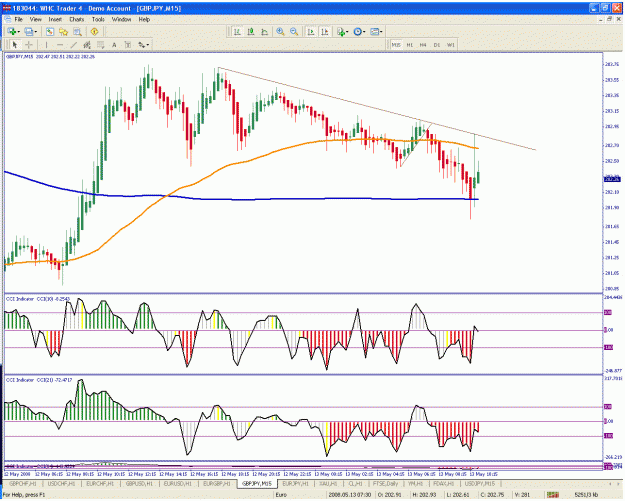Switch to the GBPUSD,H1 chart tab
Viewport: 625px width, 501px height.
click(x=139, y=483)
